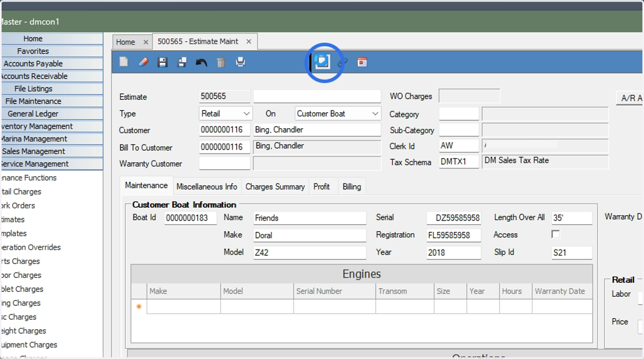The height and width of the screenshot is (359, 644).
Task: Click the Clerk Id field showing AW
Action: click(x=458, y=146)
